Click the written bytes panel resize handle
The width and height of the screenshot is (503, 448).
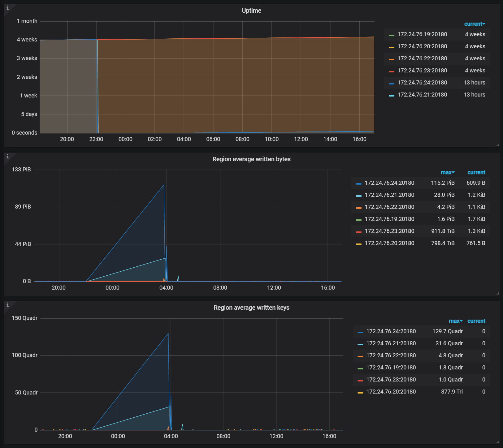[498, 294]
